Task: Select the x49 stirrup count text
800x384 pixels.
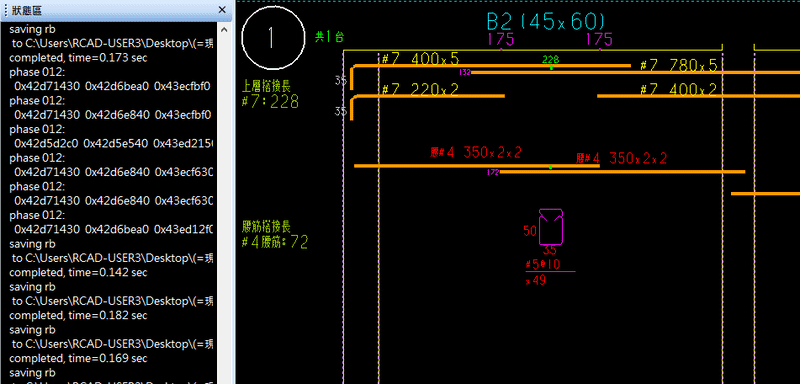Action: coord(536,280)
